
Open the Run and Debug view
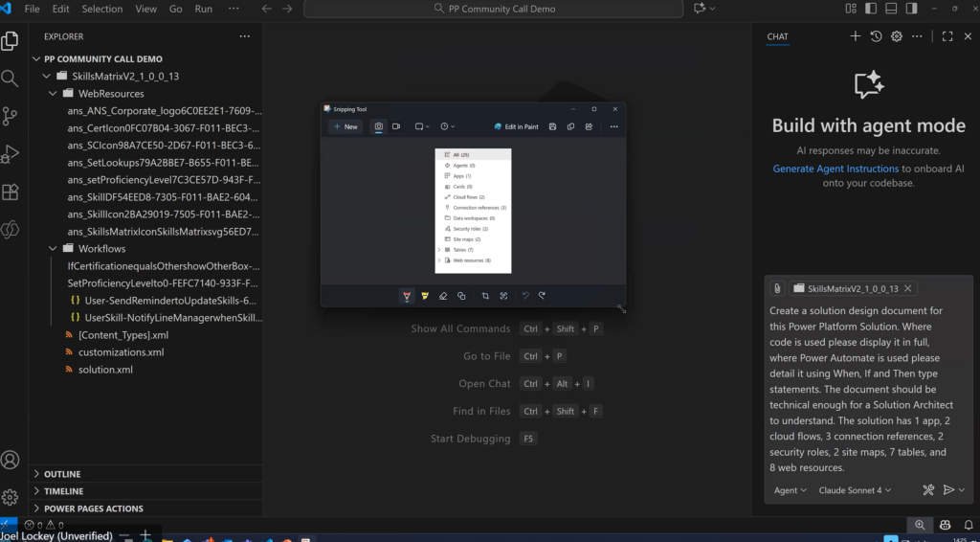pyautogui.click(x=11, y=153)
